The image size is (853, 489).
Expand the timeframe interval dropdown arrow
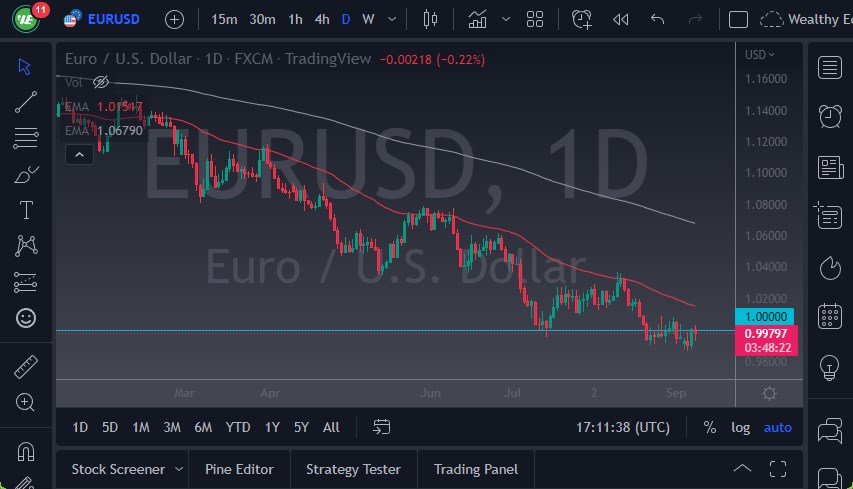tap(392, 19)
